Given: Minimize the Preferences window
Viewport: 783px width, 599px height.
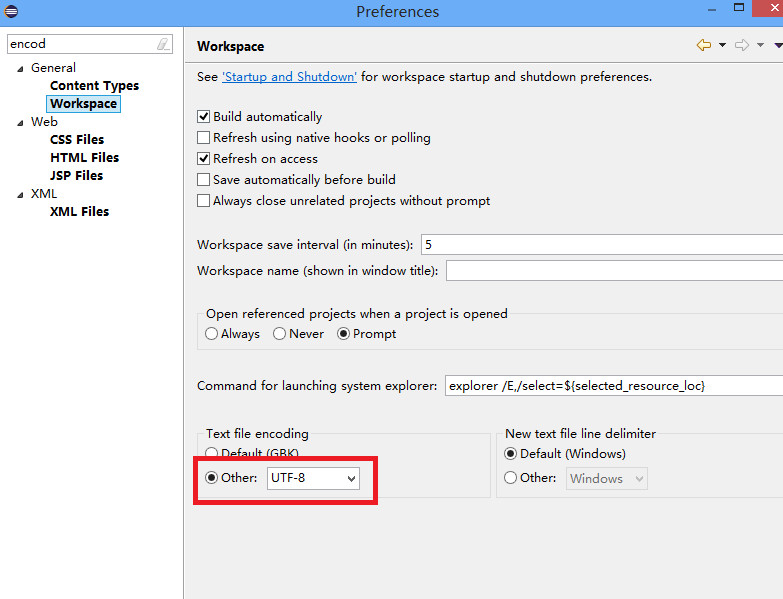Looking at the screenshot, I should [x=712, y=10].
